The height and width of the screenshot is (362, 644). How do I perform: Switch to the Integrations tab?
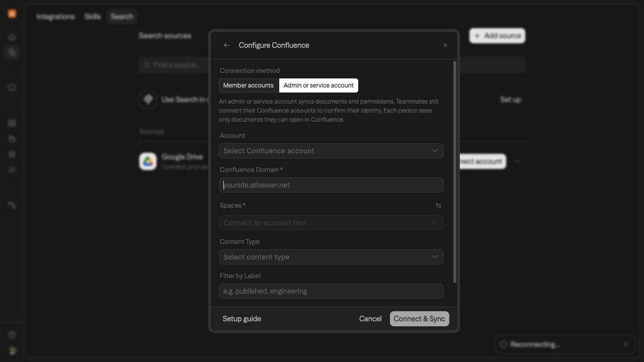(55, 17)
